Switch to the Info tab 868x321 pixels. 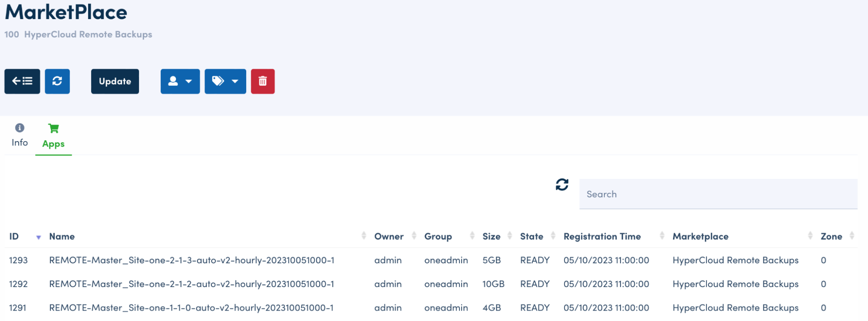(20, 142)
